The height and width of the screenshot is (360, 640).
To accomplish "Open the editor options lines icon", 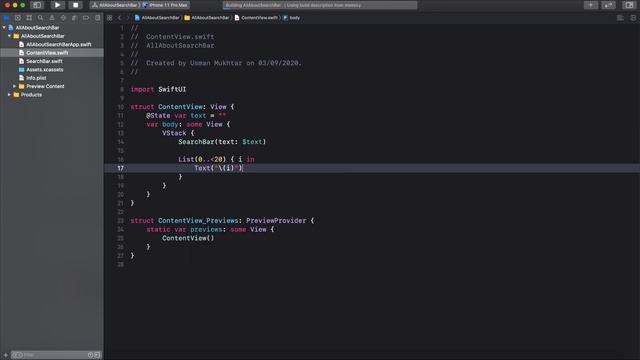I will (620, 18).
